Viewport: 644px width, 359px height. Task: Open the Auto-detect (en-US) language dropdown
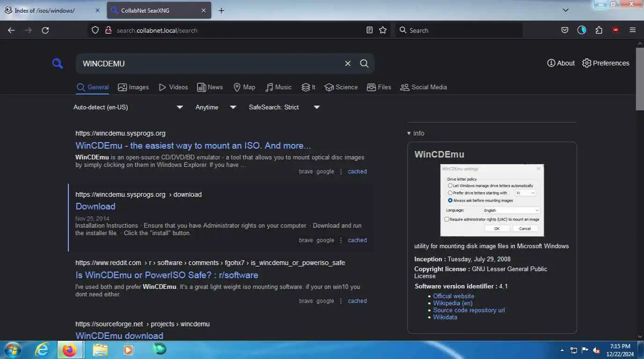[x=128, y=107]
